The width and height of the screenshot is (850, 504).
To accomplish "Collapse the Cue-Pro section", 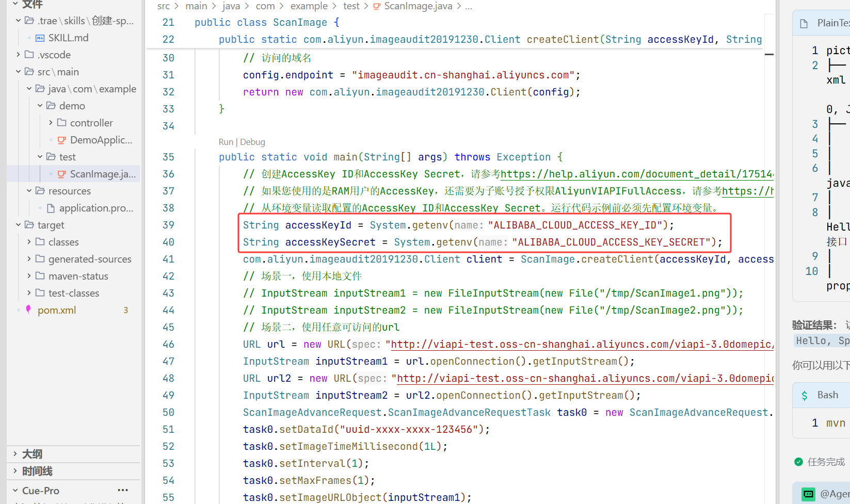I will (15, 491).
